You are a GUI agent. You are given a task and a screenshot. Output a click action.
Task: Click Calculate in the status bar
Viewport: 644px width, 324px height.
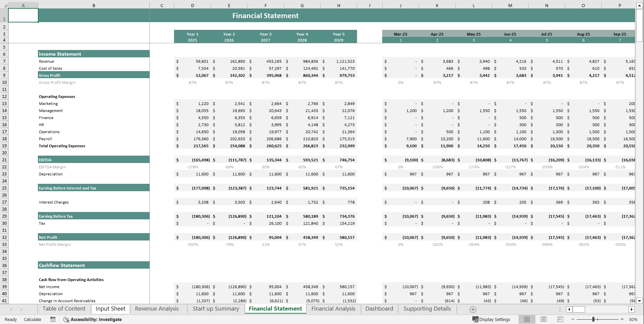click(32, 319)
